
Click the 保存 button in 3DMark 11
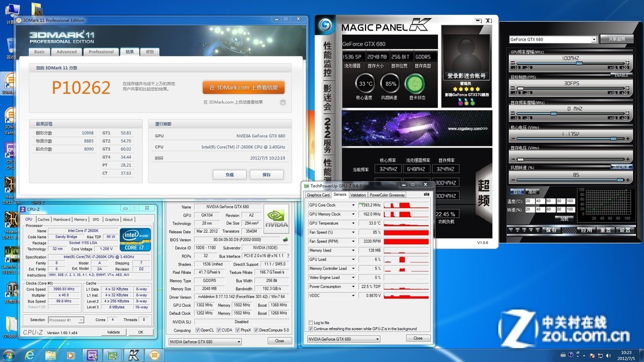click(x=267, y=174)
